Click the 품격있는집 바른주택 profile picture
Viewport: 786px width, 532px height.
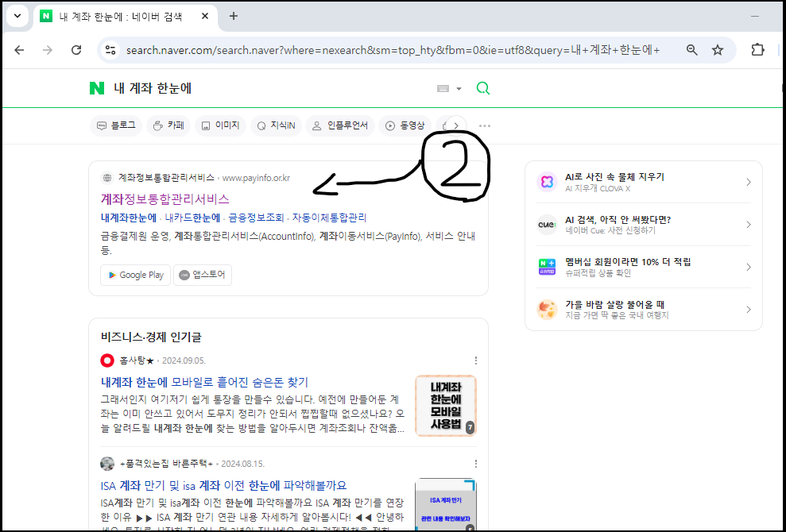(107, 464)
